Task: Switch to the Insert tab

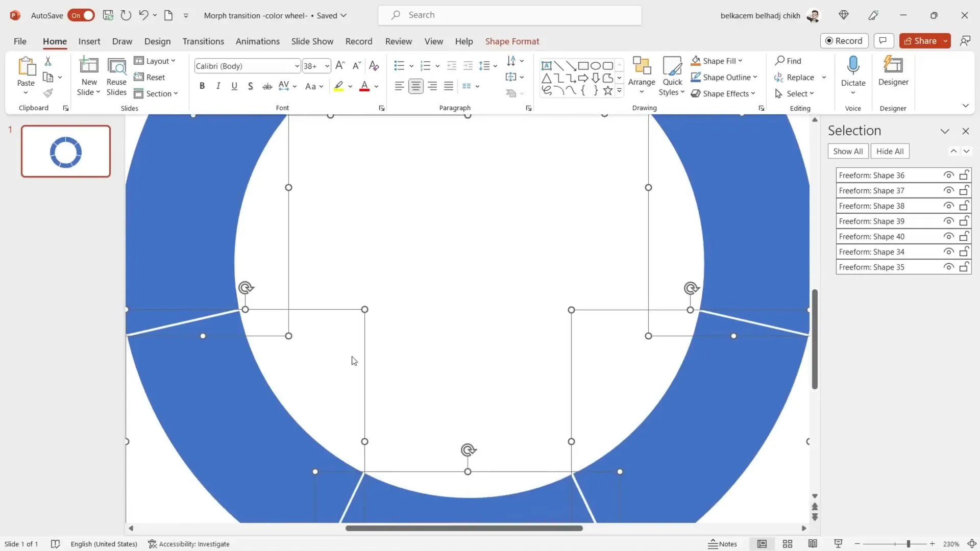Action: tap(89, 41)
